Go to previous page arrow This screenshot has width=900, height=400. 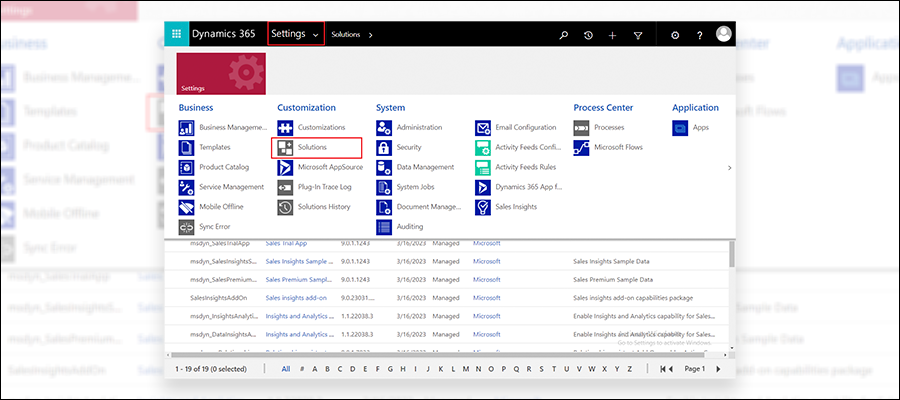[671, 369]
